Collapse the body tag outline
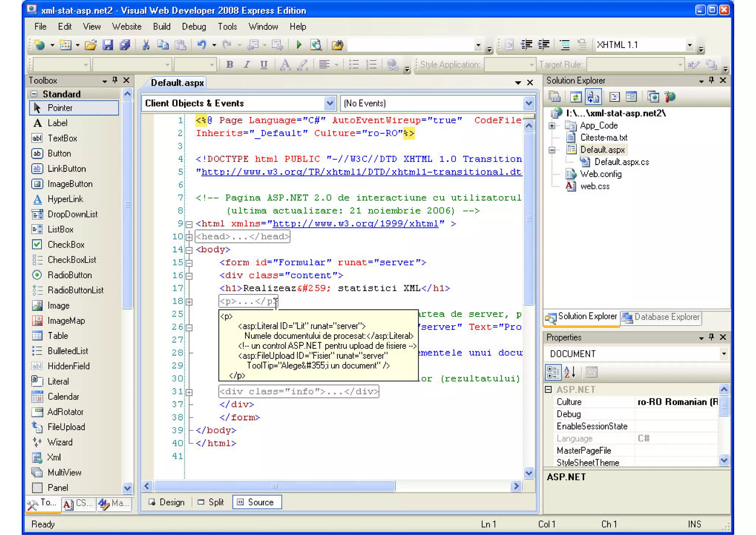Screen dimensions: 756x535 pos(189,250)
